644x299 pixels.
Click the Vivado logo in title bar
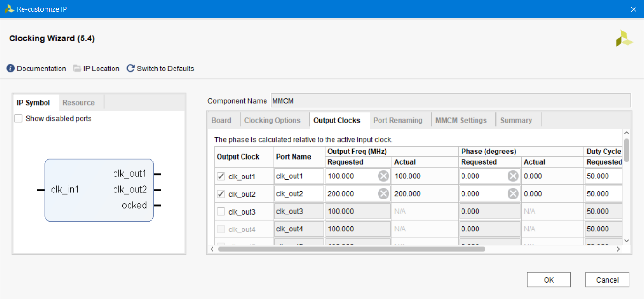pos(9,9)
